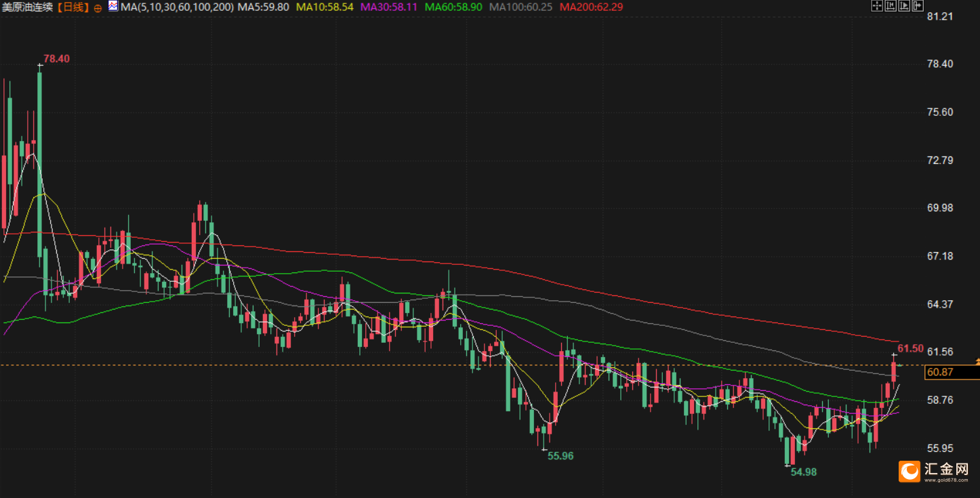The image size is (980, 498).
Task: Click the 72.79 price axis value
Action: point(941,161)
